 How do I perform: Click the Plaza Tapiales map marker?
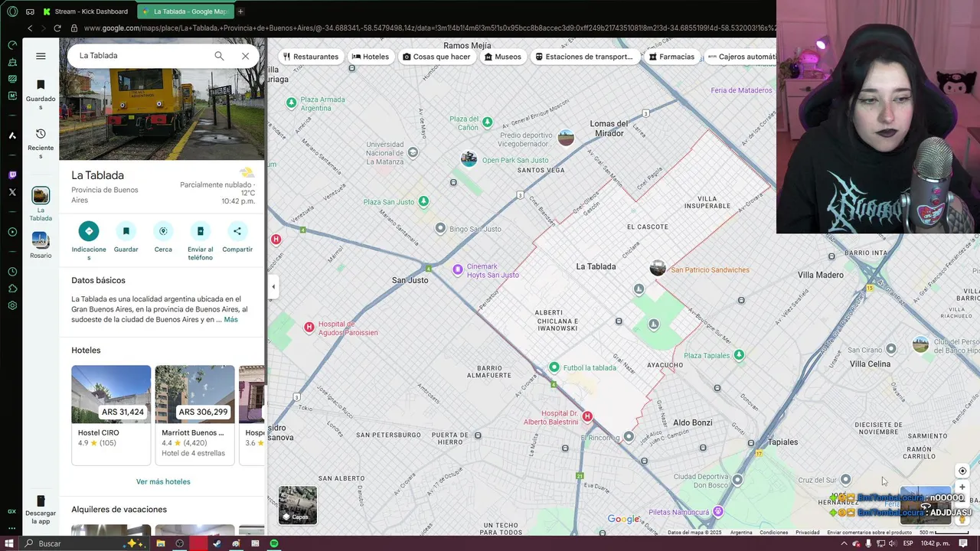[739, 355]
